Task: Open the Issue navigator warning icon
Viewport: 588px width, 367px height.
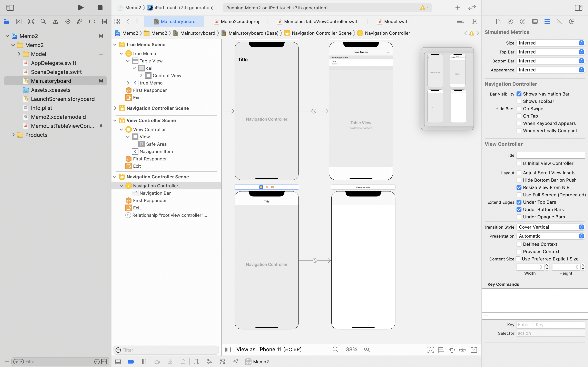Action: pyautogui.click(x=55, y=21)
